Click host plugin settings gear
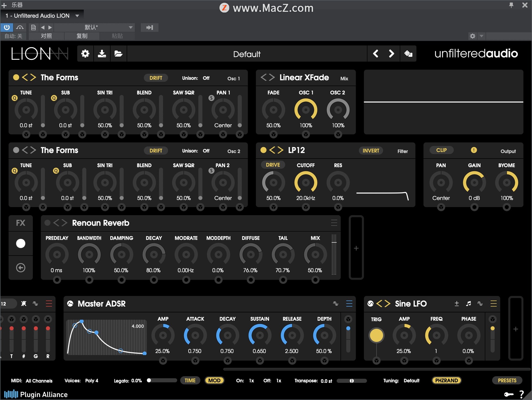 472,36
